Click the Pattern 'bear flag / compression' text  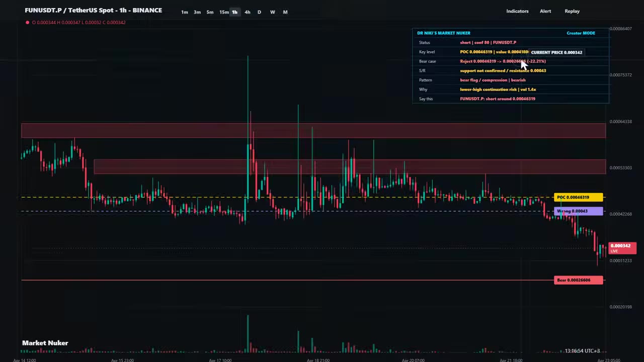[493, 80]
